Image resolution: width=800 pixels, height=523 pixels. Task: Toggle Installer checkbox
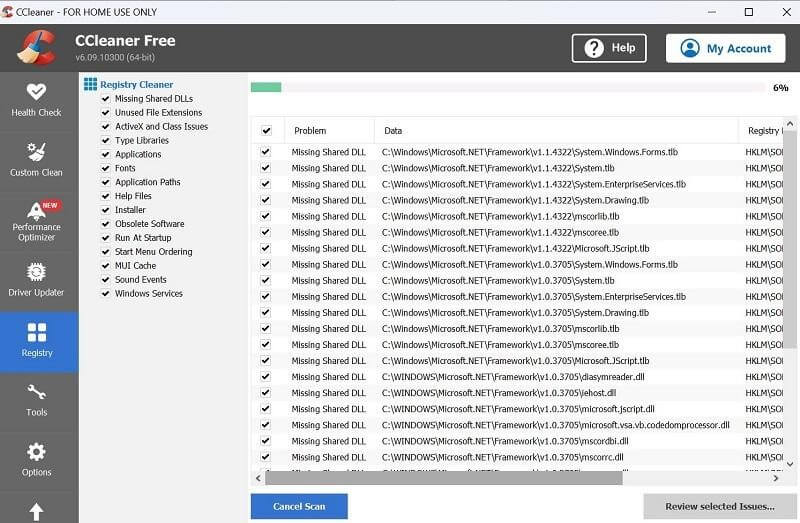point(106,210)
